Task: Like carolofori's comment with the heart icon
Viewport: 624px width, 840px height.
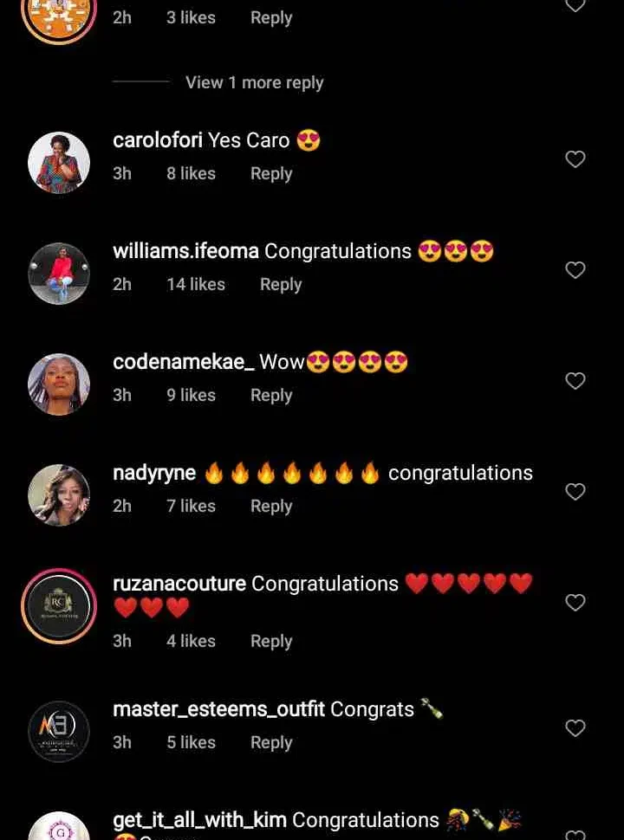Action: coord(575,159)
